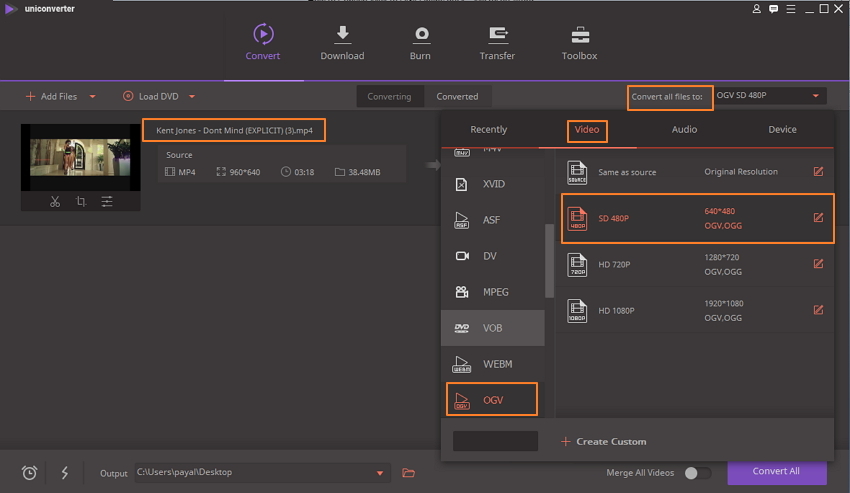Open the output folder icon
The image size is (850, 493).
[408, 473]
